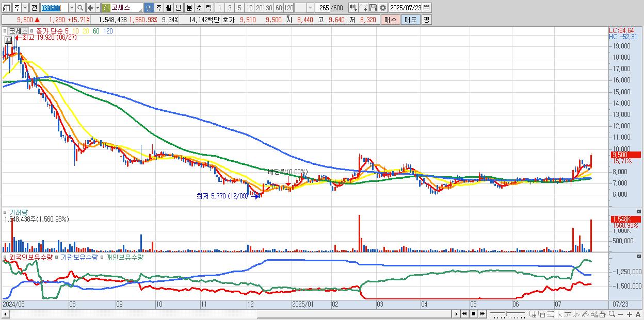The width and height of the screenshot is (644, 320).
Task: Select interval 120 button
Action: (x=289, y=8)
